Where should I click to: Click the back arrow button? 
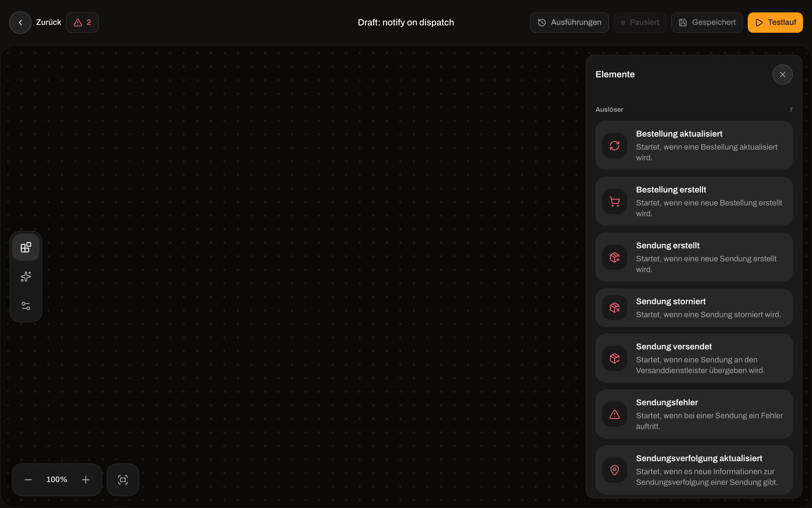[x=20, y=23]
